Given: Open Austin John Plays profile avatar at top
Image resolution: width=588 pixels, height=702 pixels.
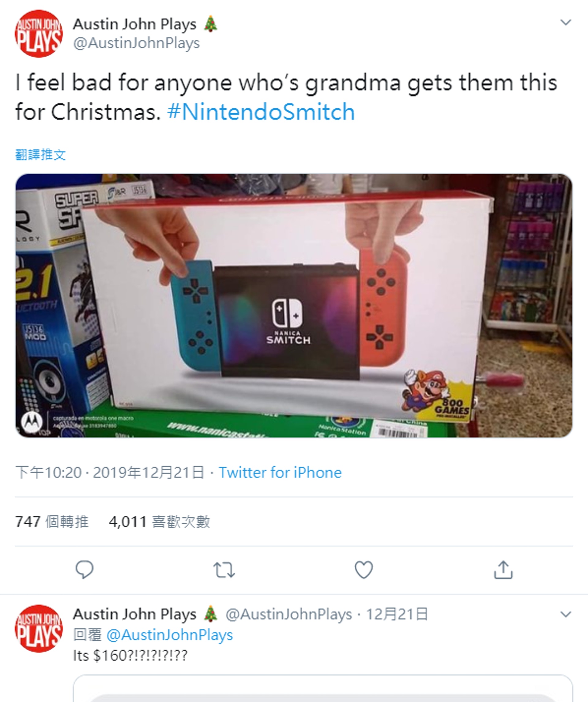Looking at the screenshot, I should 39,33.
